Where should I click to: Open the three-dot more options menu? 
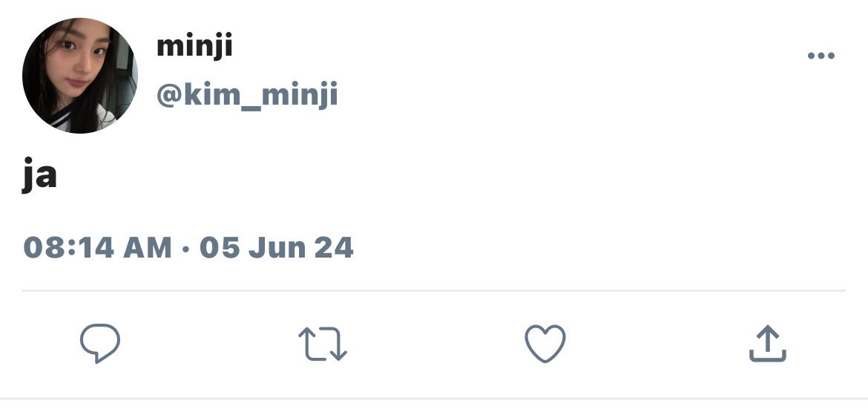[x=821, y=56]
